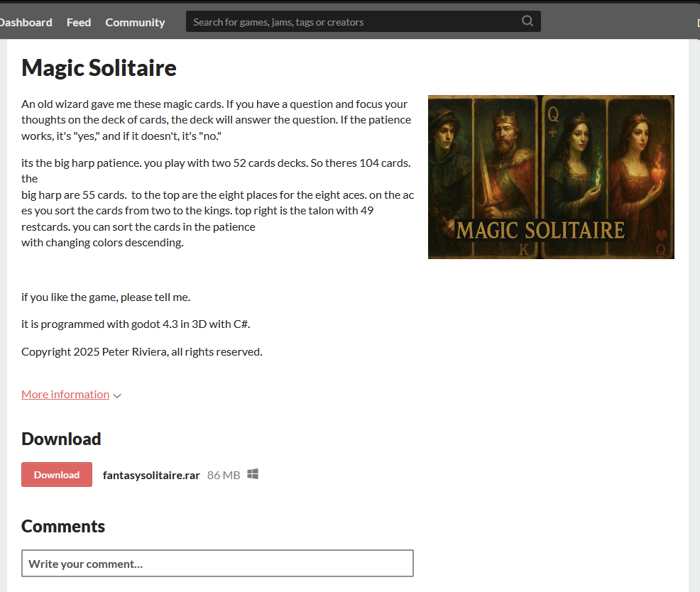Click the red Download button
The height and width of the screenshot is (592, 700).
(x=57, y=475)
